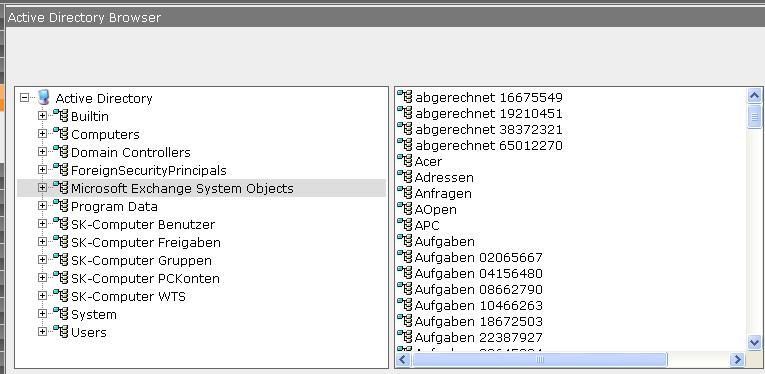
Task: Select list entry abgerechnet 65012270
Action: (489, 146)
